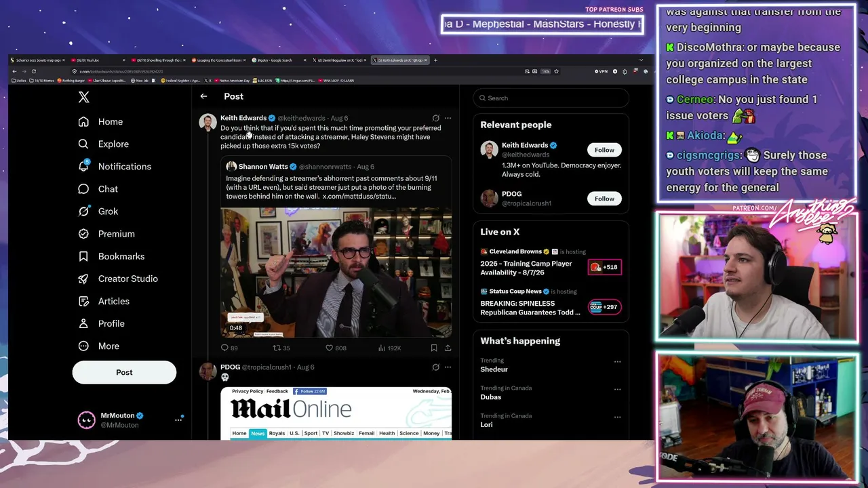Open the Nothing Burger bookmark
The image size is (868, 488).
(70, 81)
